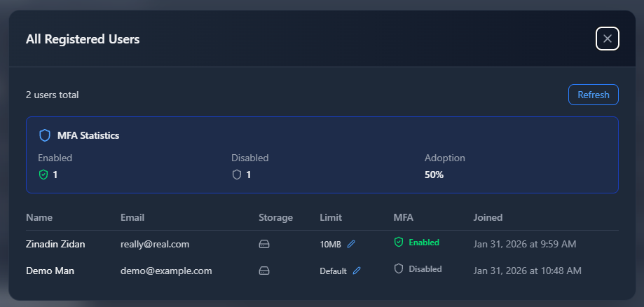The height and width of the screenshot is (307, 644).
Task: Click gray shield in Demo Man's MFA column
Action: point(399,268)
